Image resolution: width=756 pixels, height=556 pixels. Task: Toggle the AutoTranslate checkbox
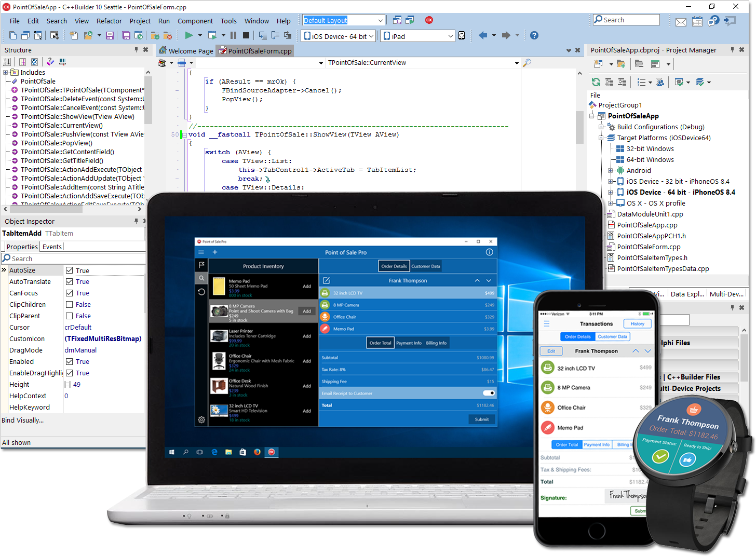click(69, 281)
